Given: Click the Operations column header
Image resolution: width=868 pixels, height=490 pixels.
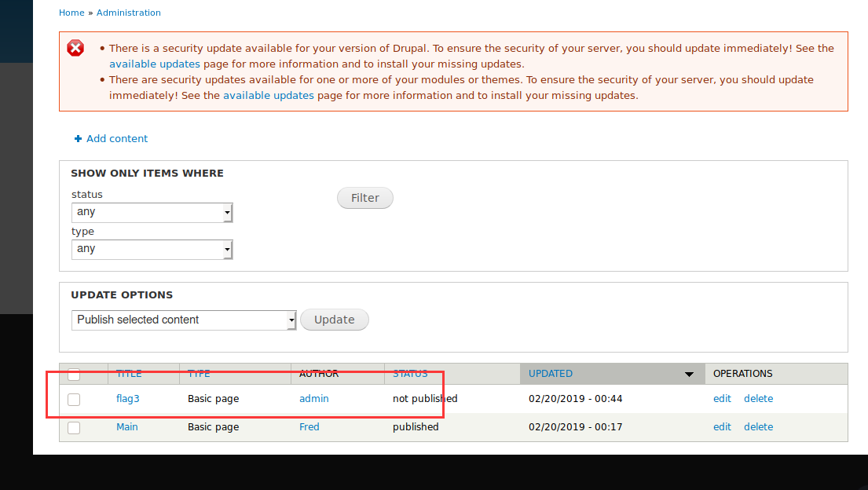Looking at the screenshot, I should (x=742, y=374).
